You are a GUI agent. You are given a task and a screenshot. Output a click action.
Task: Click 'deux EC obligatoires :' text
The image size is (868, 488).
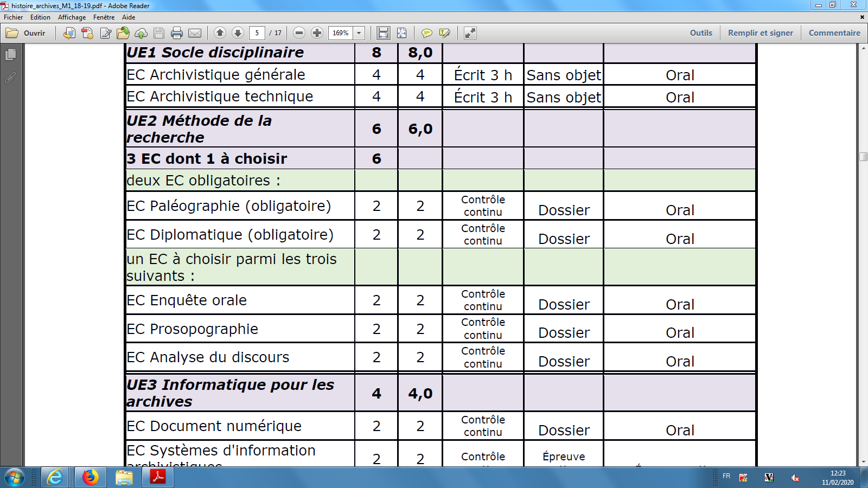(203, 181)
